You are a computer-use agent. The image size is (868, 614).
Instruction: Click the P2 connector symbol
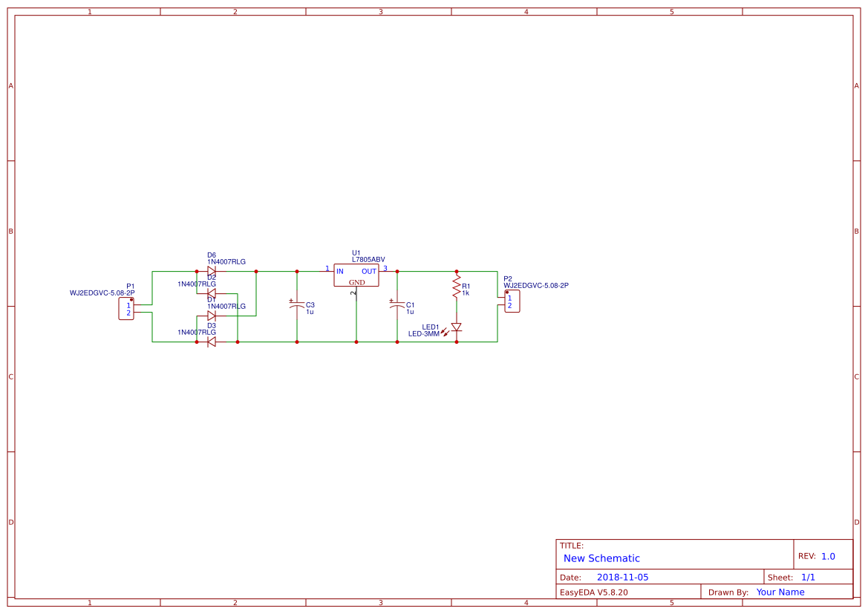pyautogui.click(x=512, y=301)
